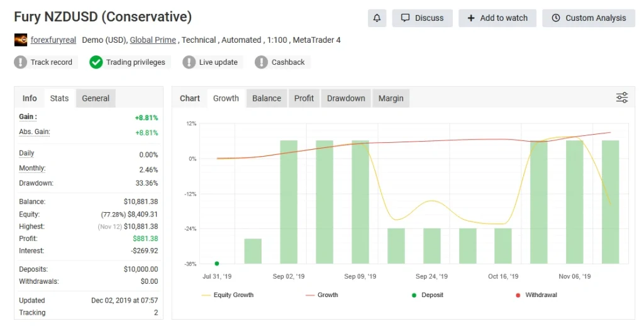Select the Info tab
This screenshot has width=644, height=326.
30,98
